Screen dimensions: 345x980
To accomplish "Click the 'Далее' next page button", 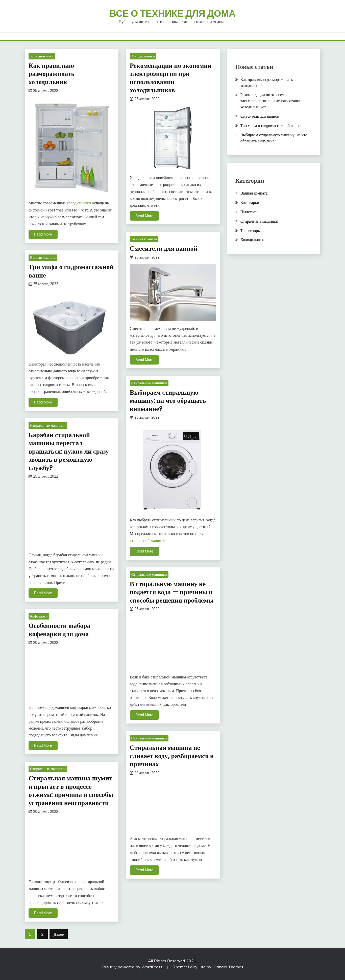I will pyautogui.click(x=59, y=934).
